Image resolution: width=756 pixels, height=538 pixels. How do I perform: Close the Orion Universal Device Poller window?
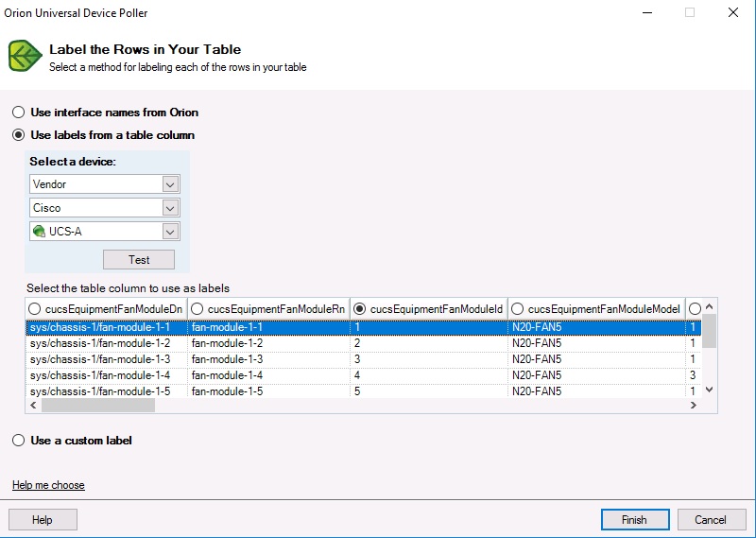(733, 12)
